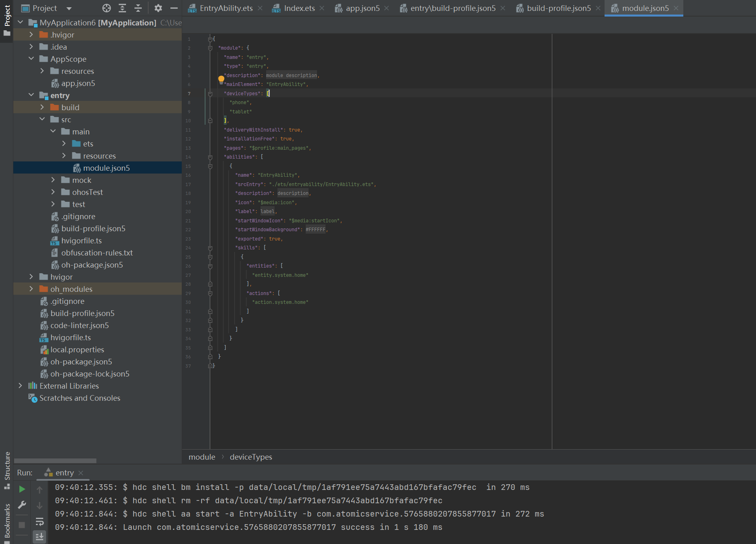The image size is (756, 544).
Task: Close the entry run tab
Action: tap(81, 473)
